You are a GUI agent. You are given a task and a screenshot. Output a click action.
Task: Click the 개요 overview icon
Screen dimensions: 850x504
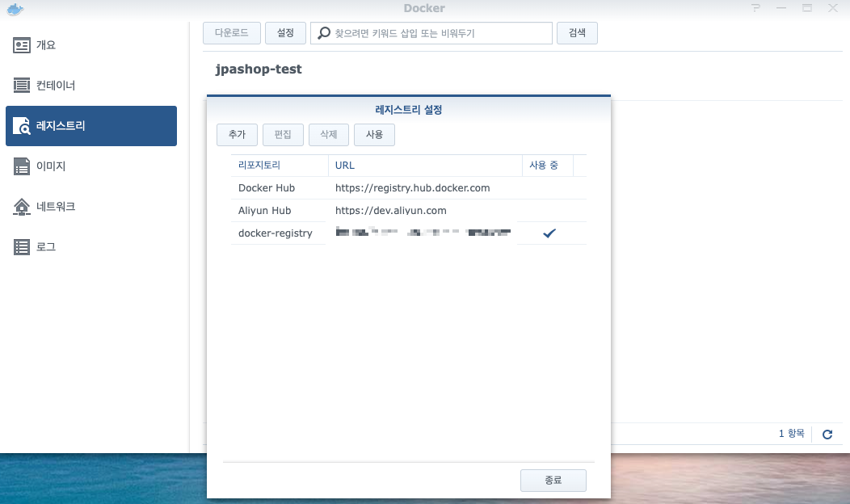click(x=22, y=45)
